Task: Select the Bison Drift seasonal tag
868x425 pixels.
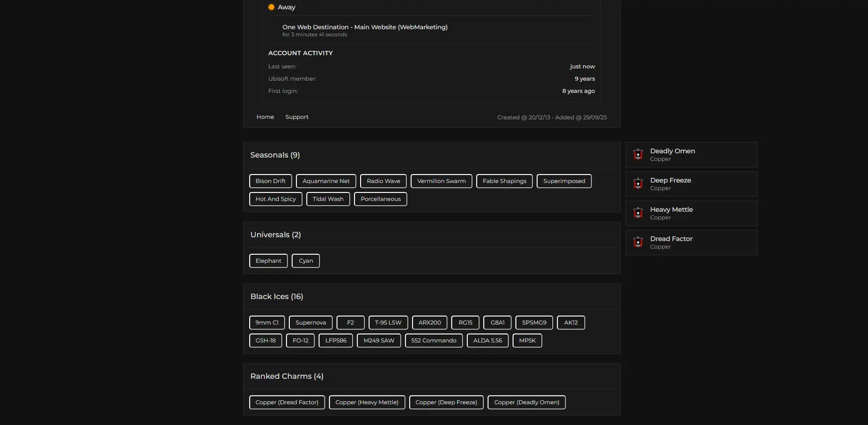Action: [270, 181]
